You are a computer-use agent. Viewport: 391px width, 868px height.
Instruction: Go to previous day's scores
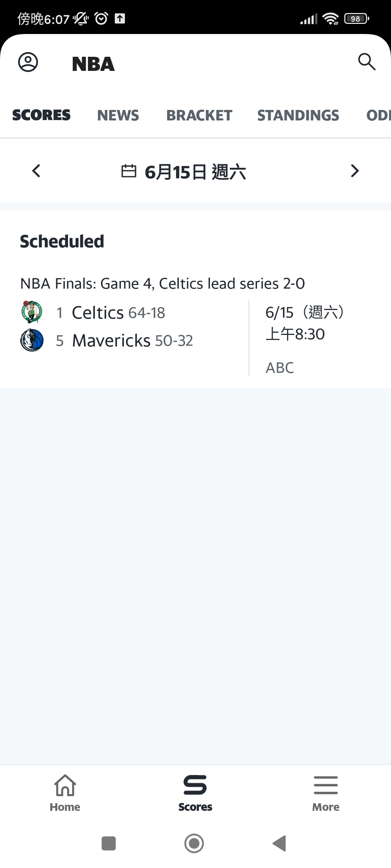36,171
